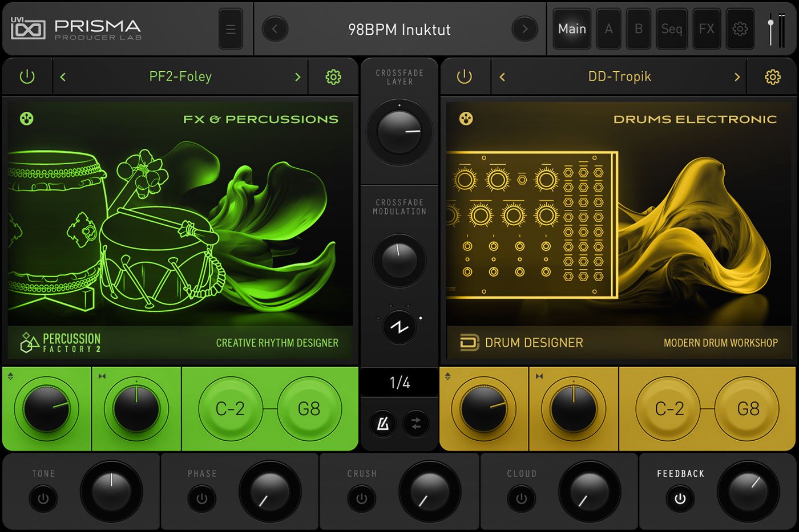Click the yellow randomize icon on Drums Electronic
The width and height of the screenshot is (799, 532).
[466, 119]
